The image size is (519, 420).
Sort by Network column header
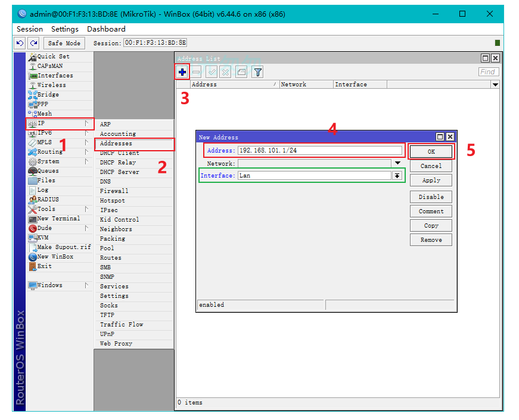[306, 85]
